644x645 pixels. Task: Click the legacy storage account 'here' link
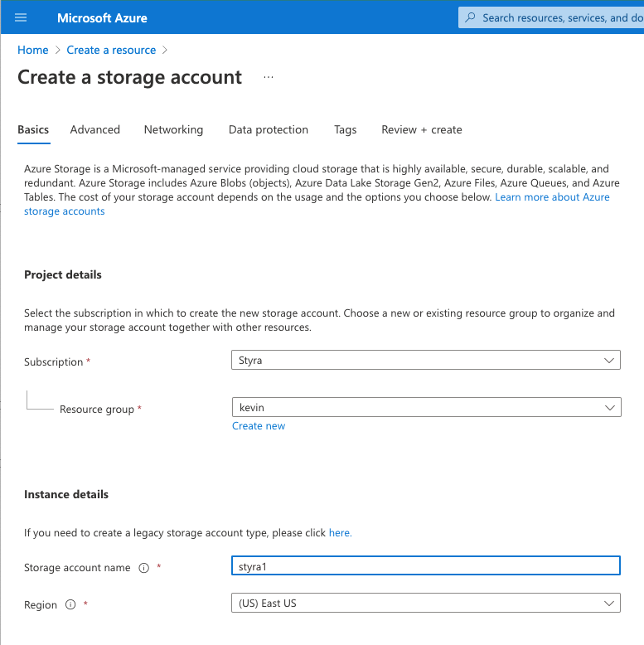point(340,533)
